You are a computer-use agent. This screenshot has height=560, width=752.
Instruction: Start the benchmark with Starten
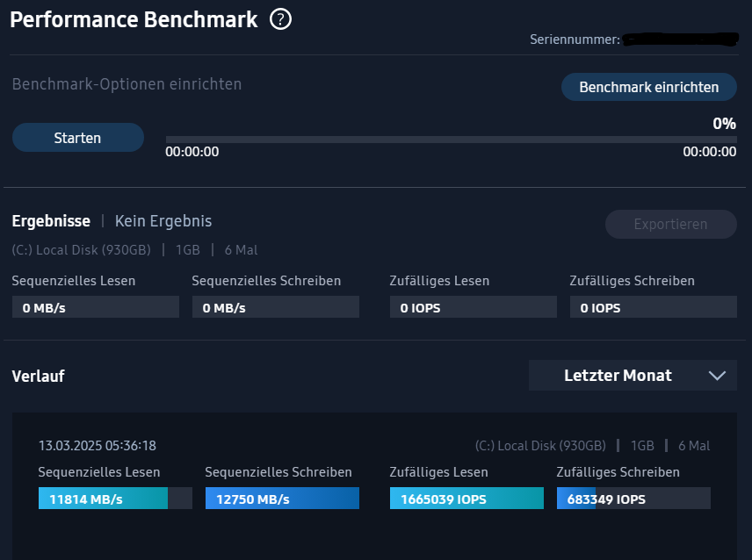77,138
